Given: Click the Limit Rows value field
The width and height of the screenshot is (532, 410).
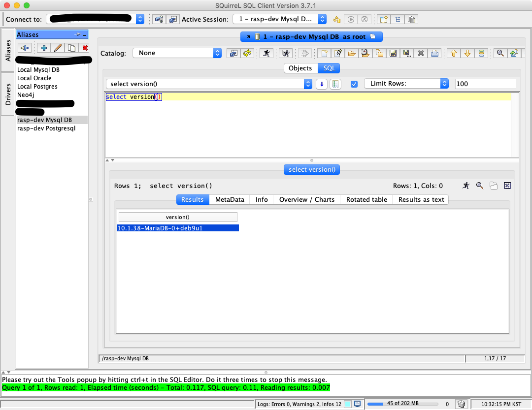Looking at the screenshot, I should click(485, 84).
